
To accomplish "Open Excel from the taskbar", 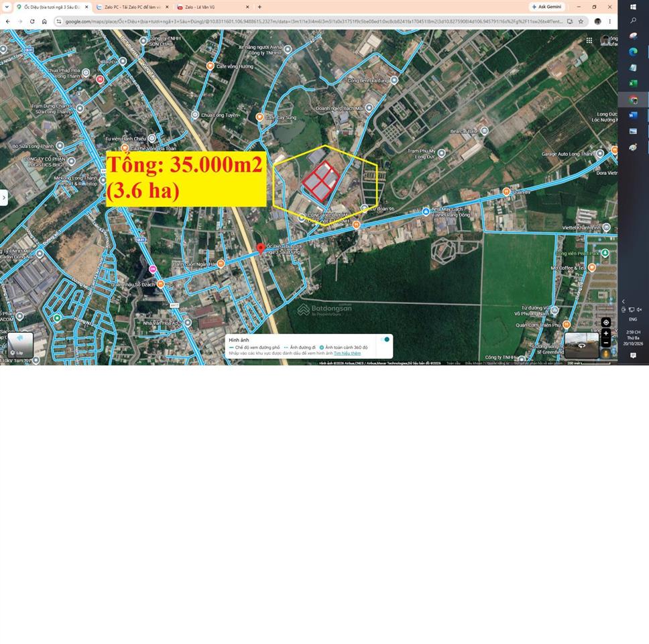I will [x=634, y=83].
